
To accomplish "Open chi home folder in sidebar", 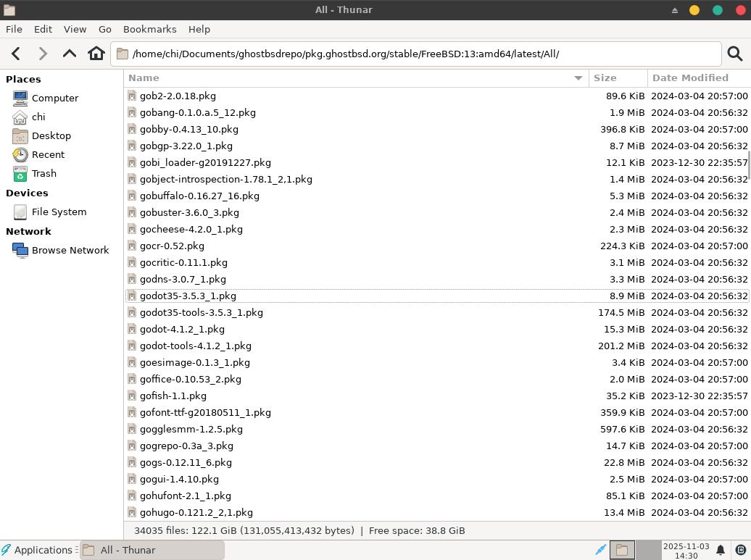I will pos(29,117).
